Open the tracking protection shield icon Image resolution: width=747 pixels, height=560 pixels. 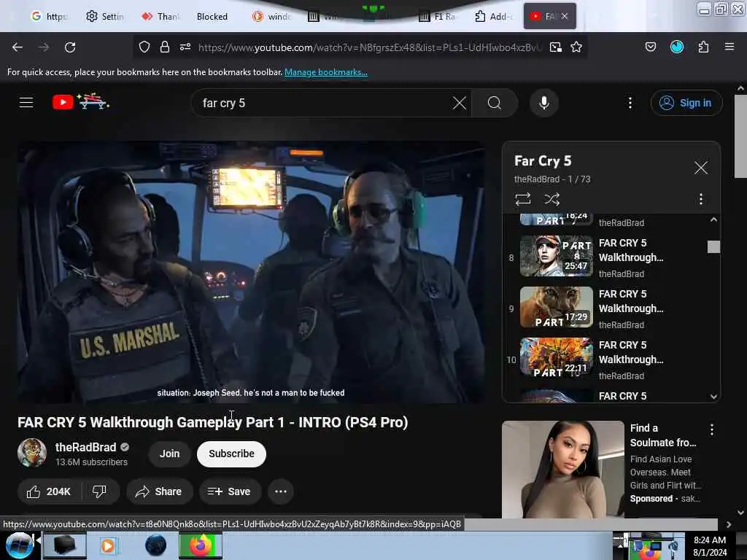(x=144, y=47)
